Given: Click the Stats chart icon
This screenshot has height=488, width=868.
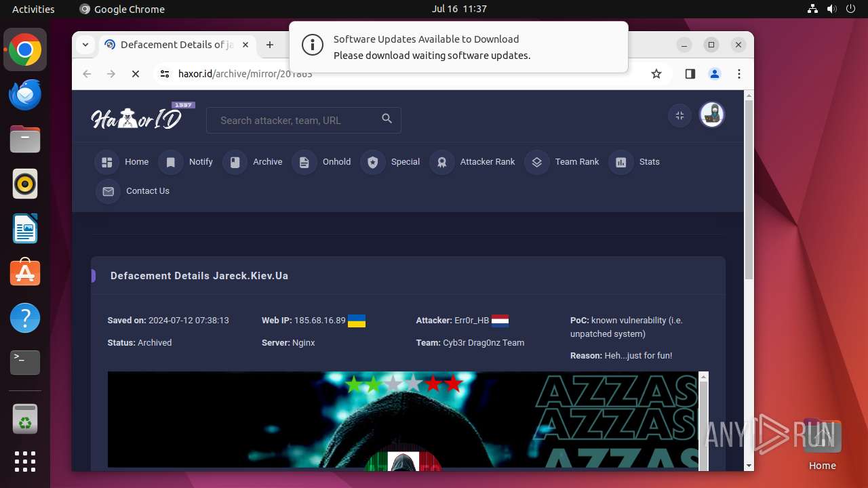Looking at the screenshot, I should pos(621,162).
